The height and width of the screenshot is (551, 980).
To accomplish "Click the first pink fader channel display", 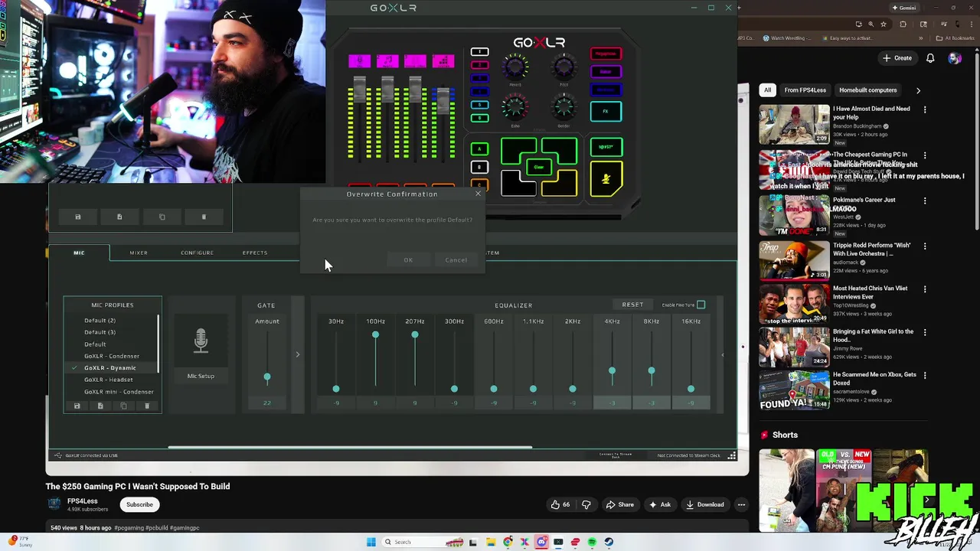I will click(359, 61).
